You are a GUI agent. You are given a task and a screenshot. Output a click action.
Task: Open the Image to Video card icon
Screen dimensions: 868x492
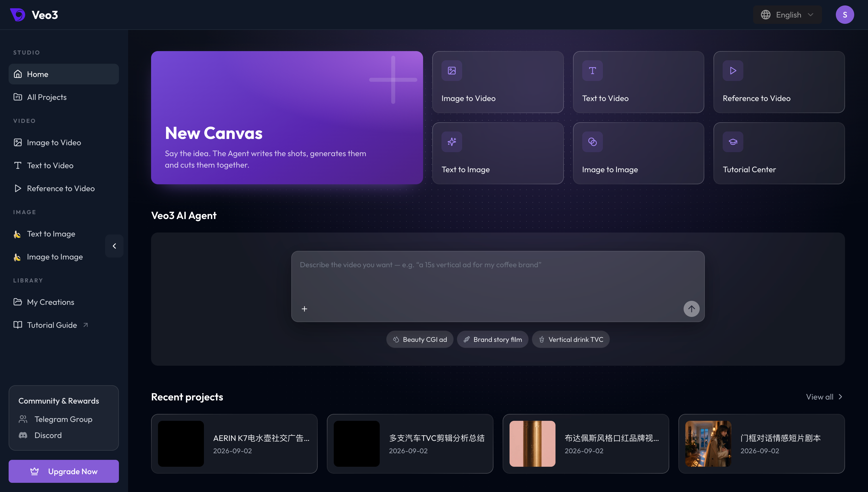(x=452, y=71)
